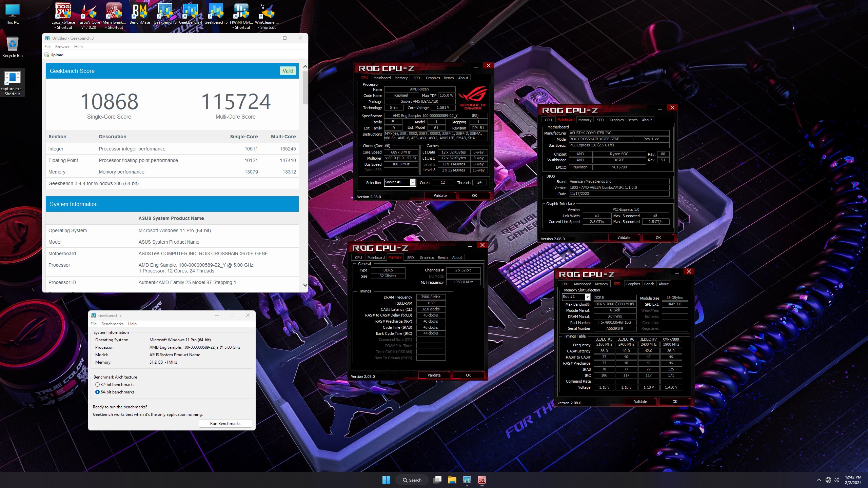Image resolution: width=868 pixels, height=488 pixels.
Task: Launch the Geekbench 3 desktop icon
Action: (x=165, y=14)
